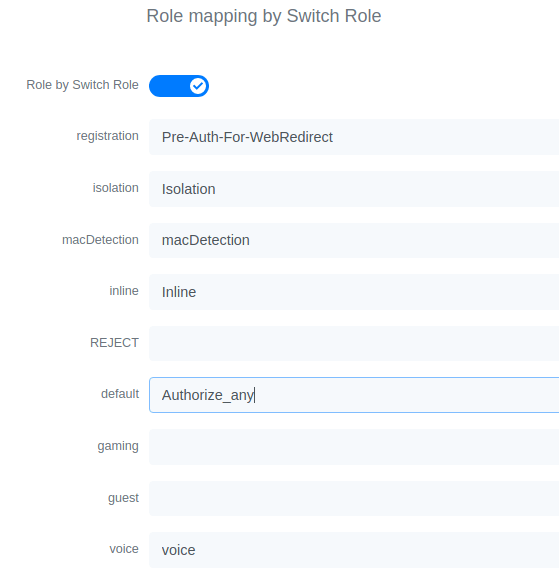
Task: Click the voice field label
Action: 124,549
